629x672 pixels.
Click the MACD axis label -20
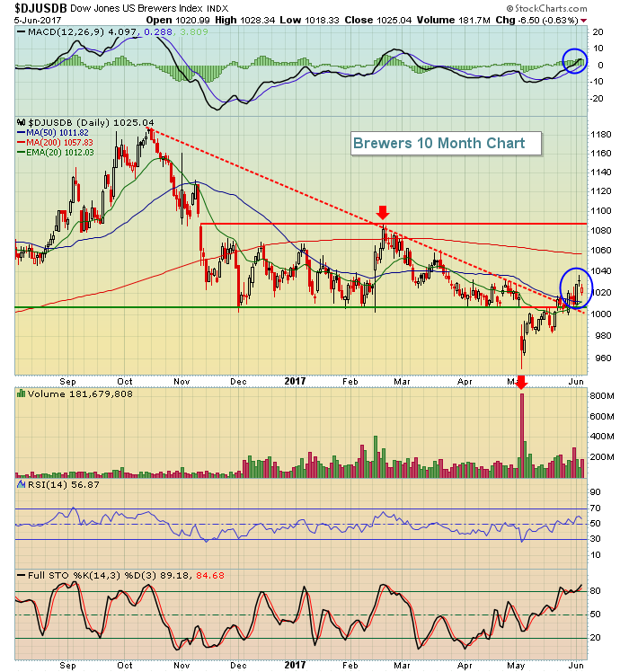[x=598, y=99]
